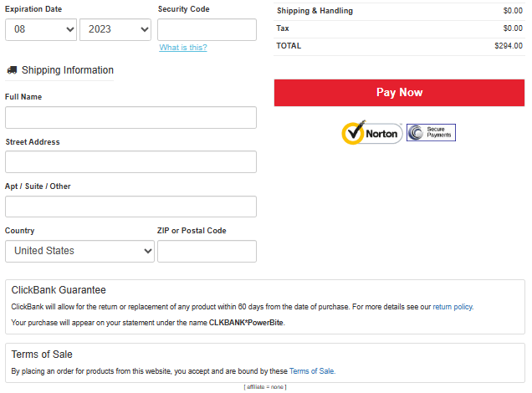Click the affiliate = none footer text

coord(265,387)
